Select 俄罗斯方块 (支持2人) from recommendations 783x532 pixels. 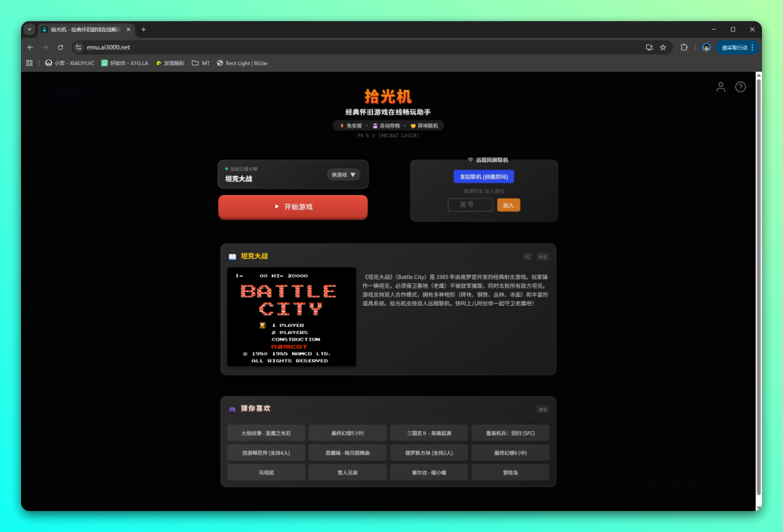(428, 452)
